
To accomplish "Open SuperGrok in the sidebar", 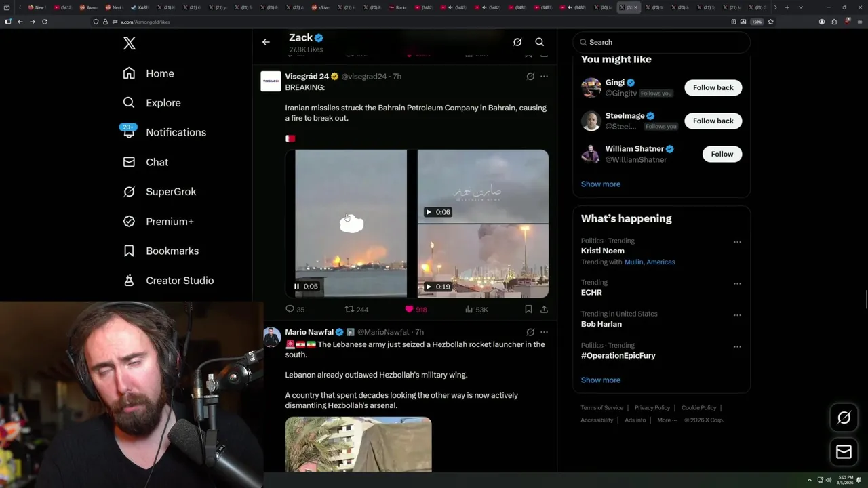I will [159, 192].
